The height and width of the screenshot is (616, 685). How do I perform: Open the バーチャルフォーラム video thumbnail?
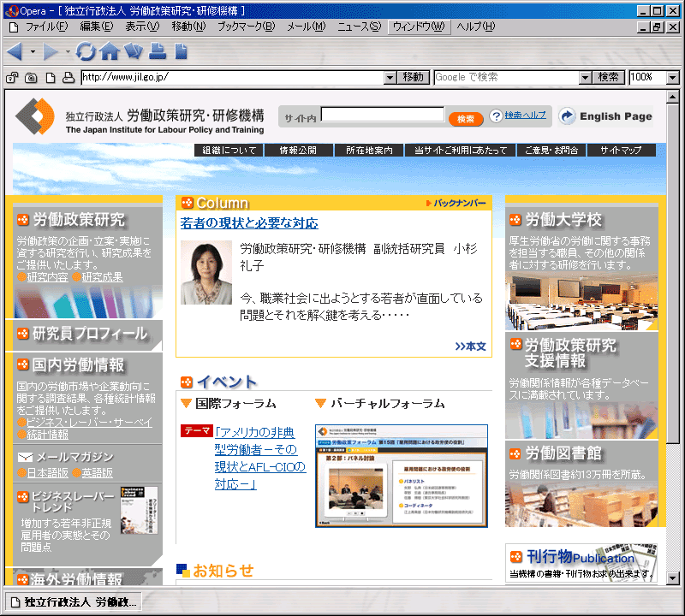(402, 476)
